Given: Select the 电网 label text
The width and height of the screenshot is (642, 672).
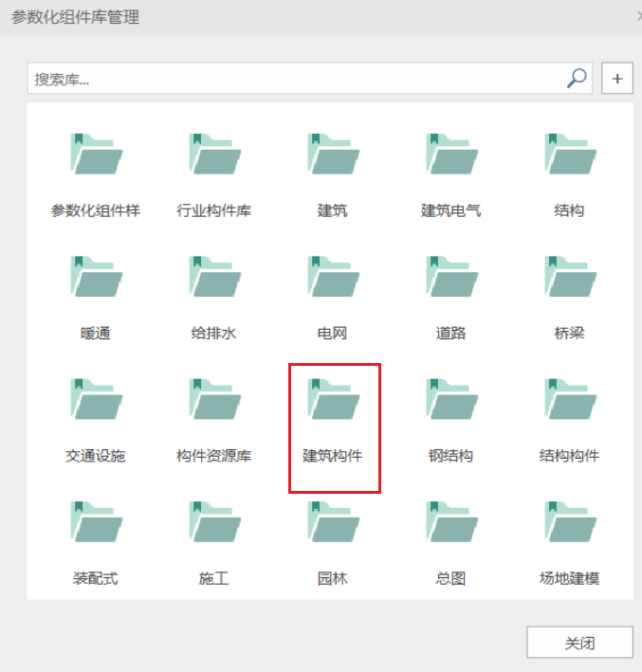Looking at the screenshot, I should pyautogui.click(x=332, y=333).
